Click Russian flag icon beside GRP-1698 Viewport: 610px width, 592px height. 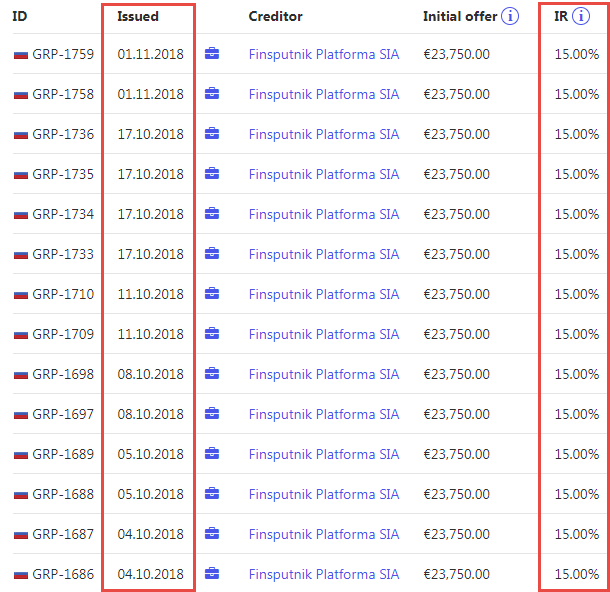point(21,375)
